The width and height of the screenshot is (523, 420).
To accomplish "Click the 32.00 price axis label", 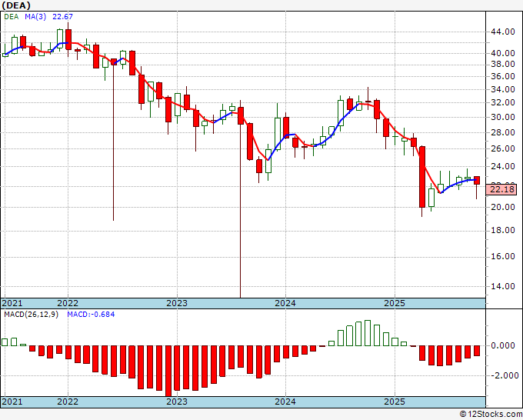I will 503,102.
